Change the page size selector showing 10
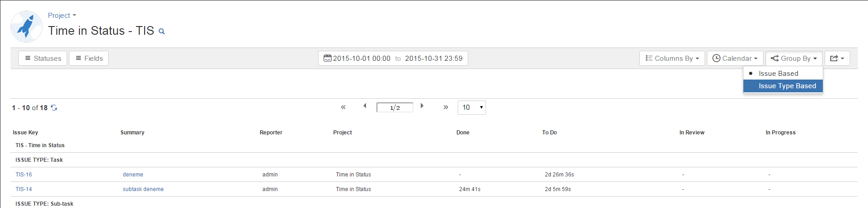Viewport: 868px width, 208px height. (471, 107)
